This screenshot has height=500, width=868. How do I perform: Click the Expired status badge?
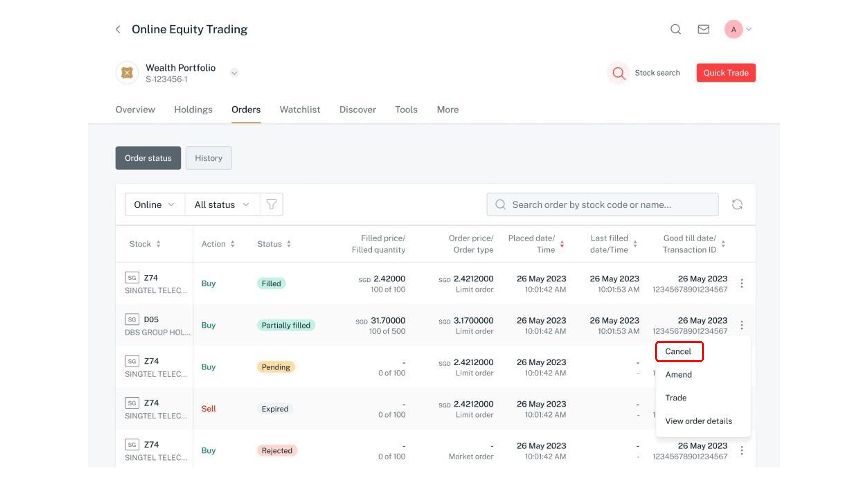(275, 409)
